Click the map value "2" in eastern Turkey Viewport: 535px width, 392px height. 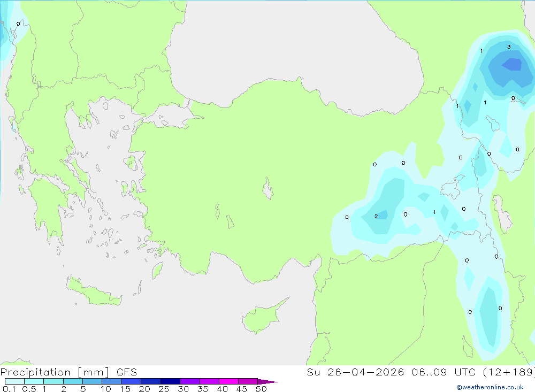[376, 216]
